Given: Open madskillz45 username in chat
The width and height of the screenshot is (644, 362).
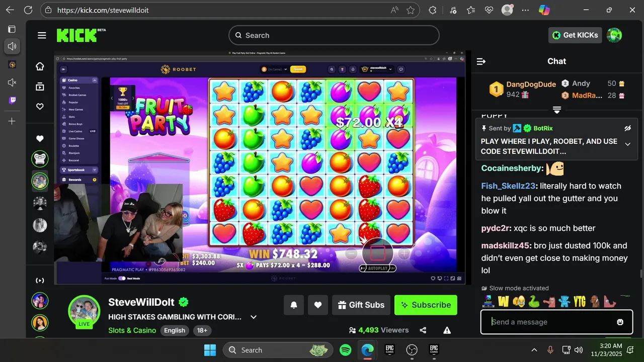Looking at the screenshot, I should pyautogui.click(x=506, y=246).
